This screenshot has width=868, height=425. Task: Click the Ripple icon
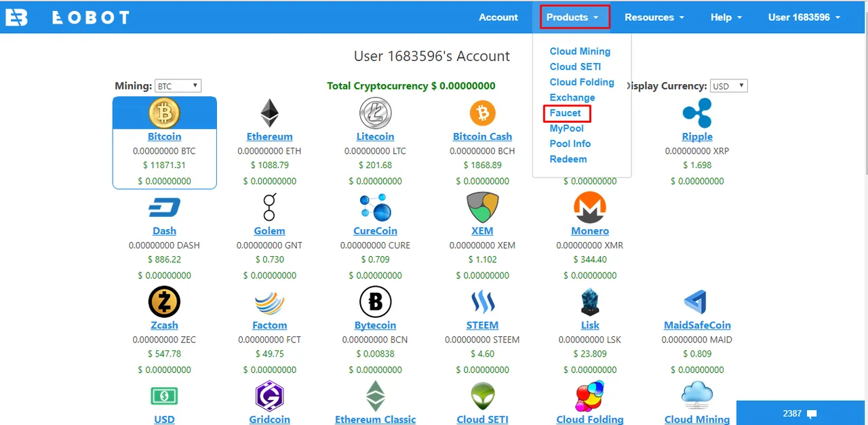697,113
